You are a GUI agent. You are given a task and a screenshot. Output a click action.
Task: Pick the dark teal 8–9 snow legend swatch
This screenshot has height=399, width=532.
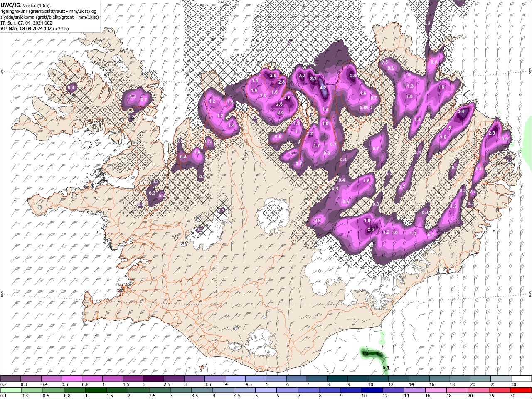[337, 379]
